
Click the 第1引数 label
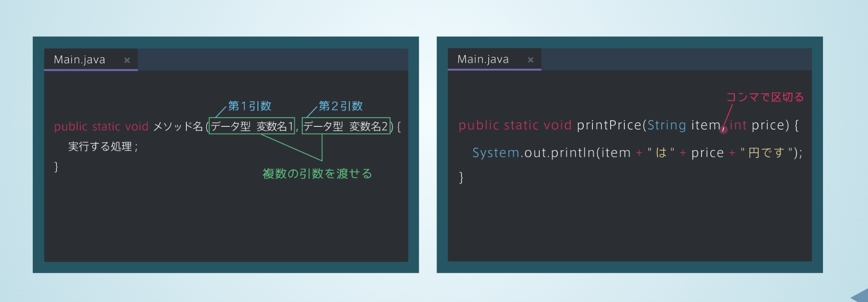(x=250, y=106)
